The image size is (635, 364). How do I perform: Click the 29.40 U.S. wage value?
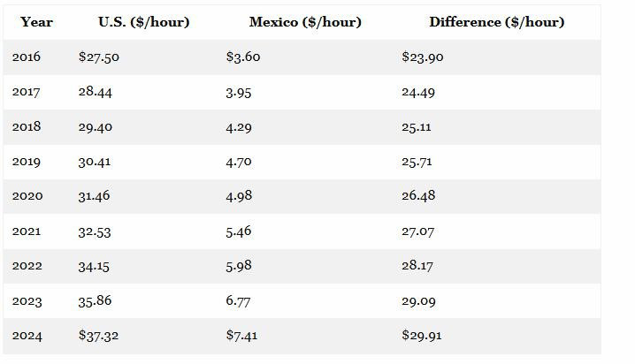pyautogui.click(x=96, y=127)
